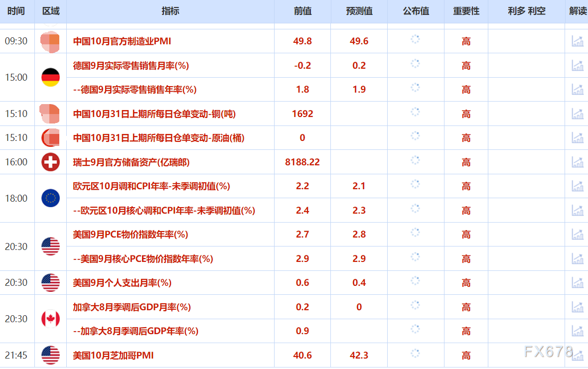The width and height of the screenshot is (588, 369).
Task: Click the Canada flag beside 加拿大GDP rows
Action: 50,319
